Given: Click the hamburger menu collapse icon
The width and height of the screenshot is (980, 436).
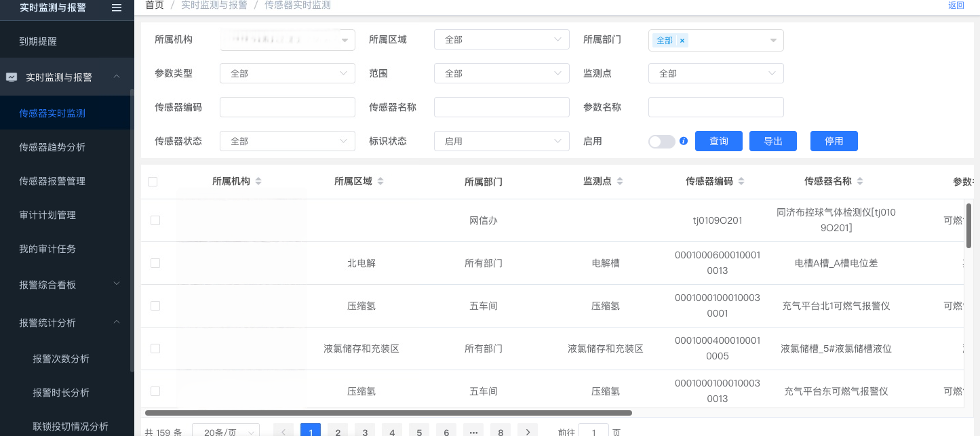Looking at the screenshot, I should [117, 7].
